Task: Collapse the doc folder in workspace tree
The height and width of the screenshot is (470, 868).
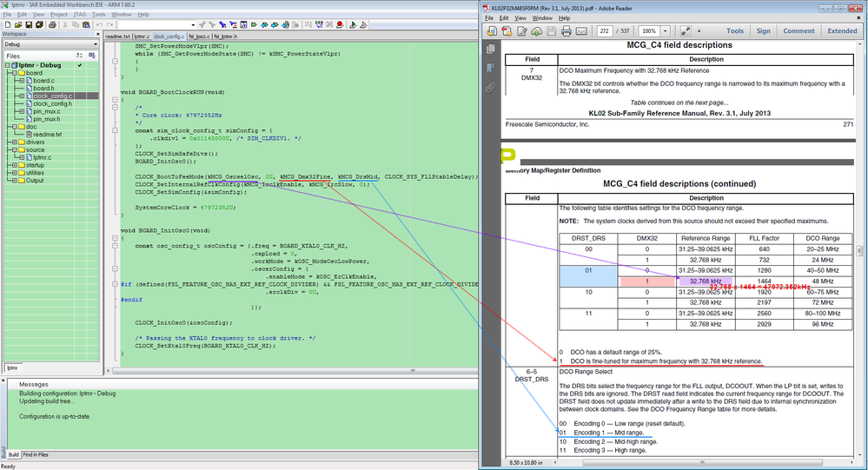Action: pyautogui.click(x=15, y=127)
